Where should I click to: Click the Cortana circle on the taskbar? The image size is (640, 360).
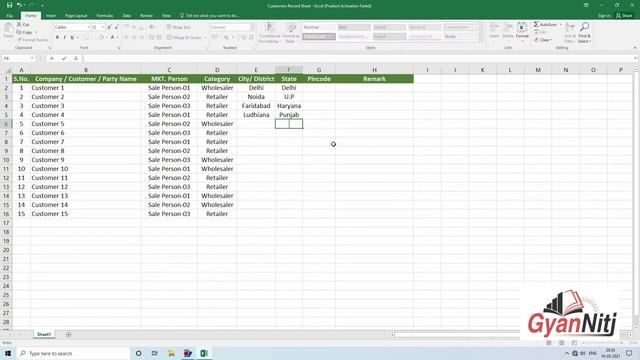click(x=138, y=353)
